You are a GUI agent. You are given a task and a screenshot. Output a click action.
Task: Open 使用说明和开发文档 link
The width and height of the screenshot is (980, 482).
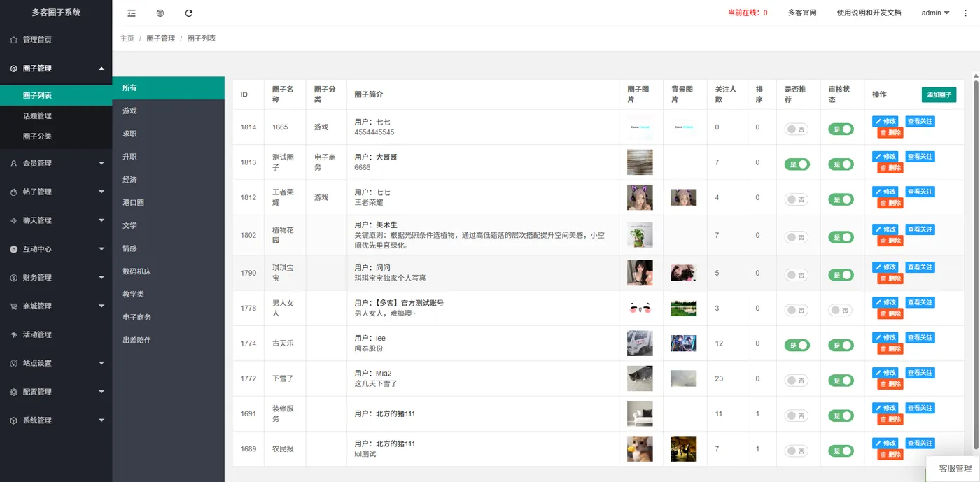pos(869,13)
